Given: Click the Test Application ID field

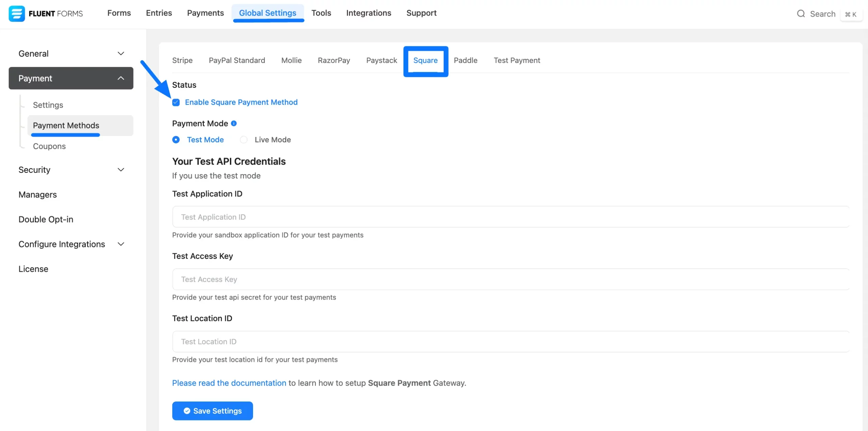Looking at the screenshot, I should coord(510,217).
